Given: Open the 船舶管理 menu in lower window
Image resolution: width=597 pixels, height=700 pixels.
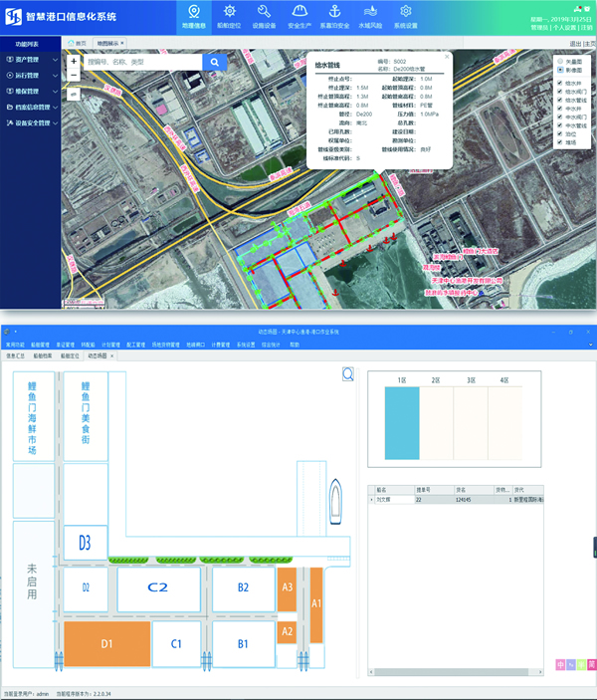Looking at the screenshot, I should tap(40, 345).
